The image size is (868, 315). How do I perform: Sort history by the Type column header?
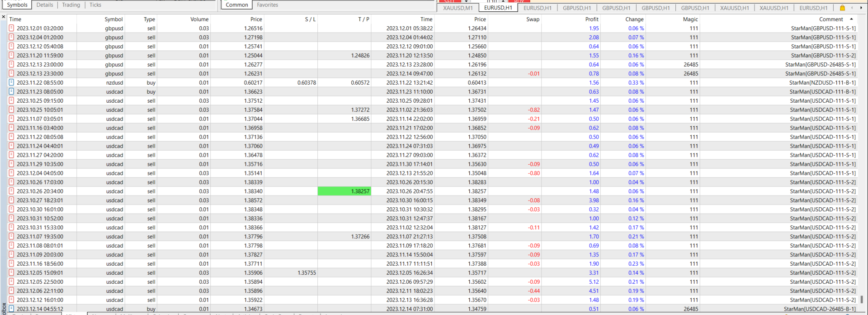(x=149, y=19)
